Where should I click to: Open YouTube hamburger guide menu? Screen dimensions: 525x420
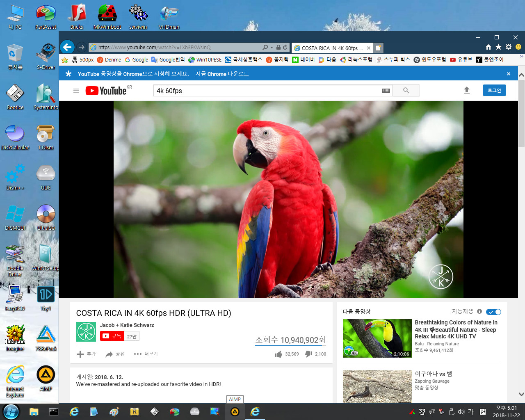click(x=76, y=91)
